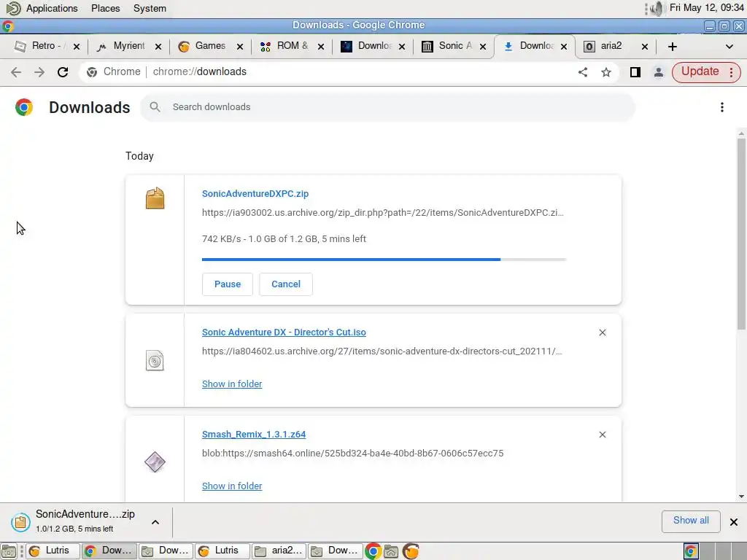Click the Chrome logo beside the Downloads heading
The width and height of the screenshot is (747, 560).
[x=24, y=107]
